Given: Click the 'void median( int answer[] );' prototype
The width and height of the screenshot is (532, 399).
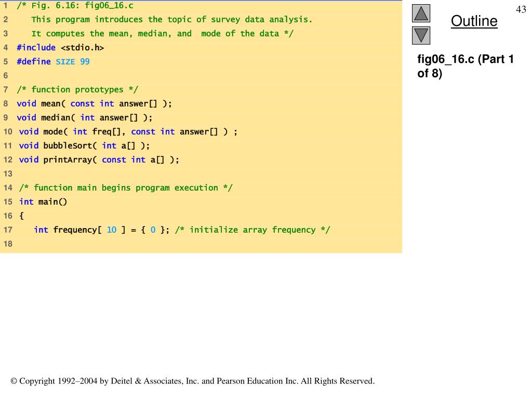Looking at the screenshot, I should click(85, 117).
